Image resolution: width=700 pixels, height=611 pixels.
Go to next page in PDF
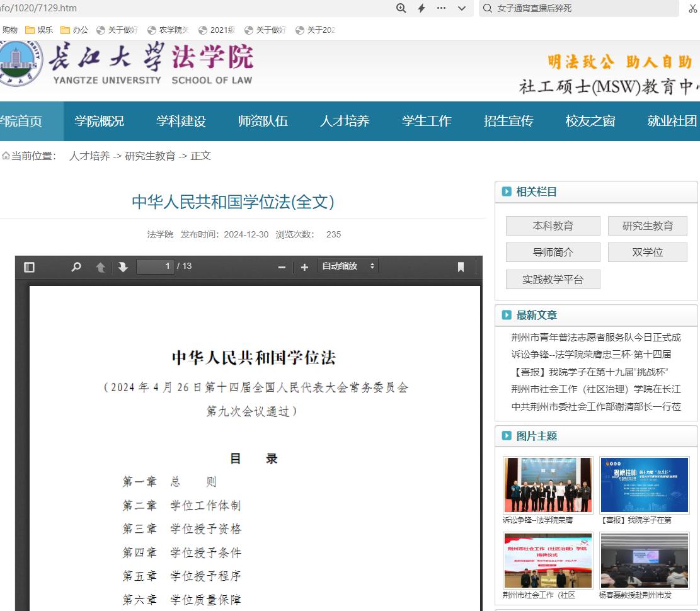point(123,267)
